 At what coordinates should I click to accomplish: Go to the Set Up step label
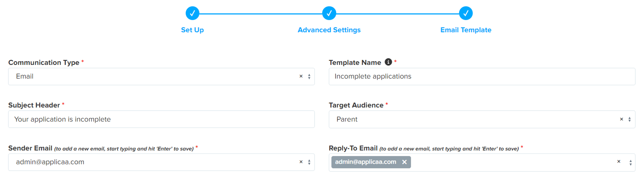[192, 30]
